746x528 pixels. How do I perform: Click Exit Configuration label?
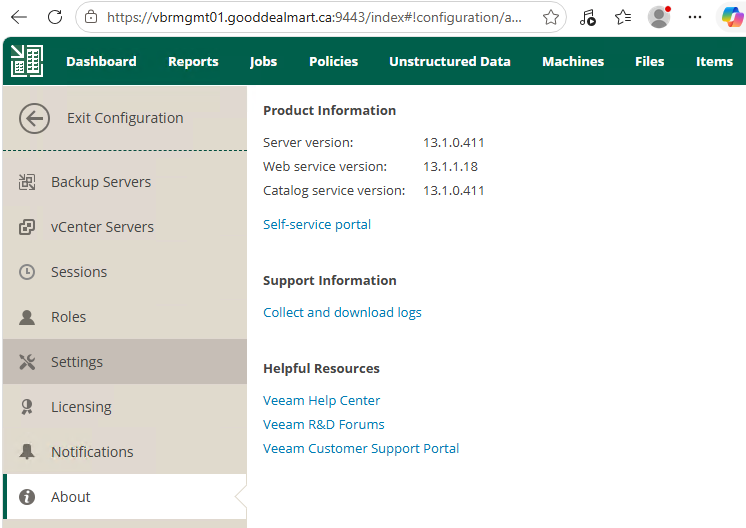(125, 118)
